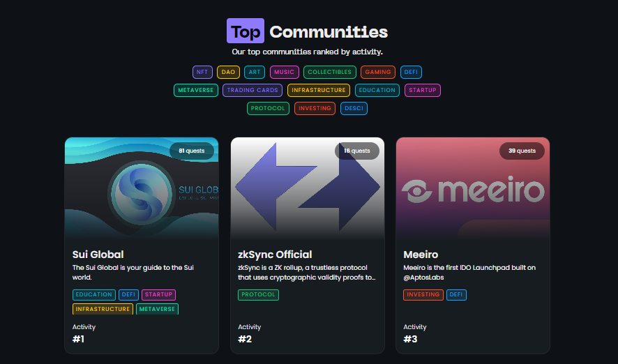Choose the DESCI category filter
The image size is (618, 364).
tap(354, 108)
